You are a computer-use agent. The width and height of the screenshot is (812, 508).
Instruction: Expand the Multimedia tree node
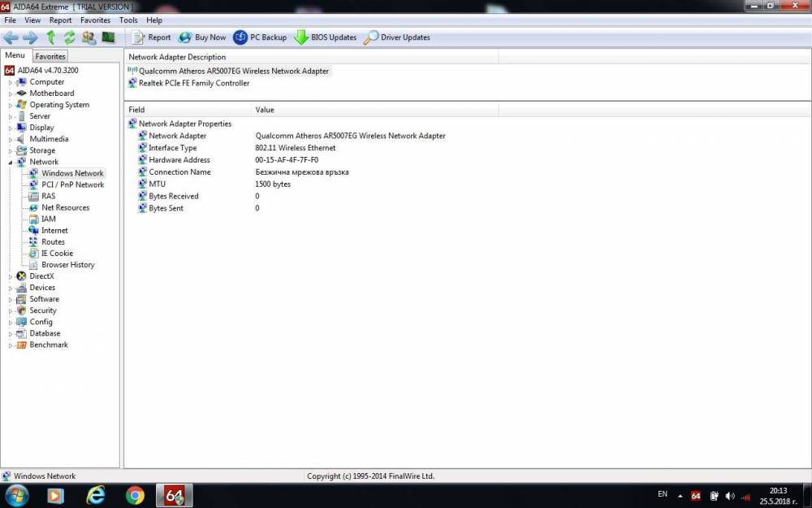click(x=10, y=140)
